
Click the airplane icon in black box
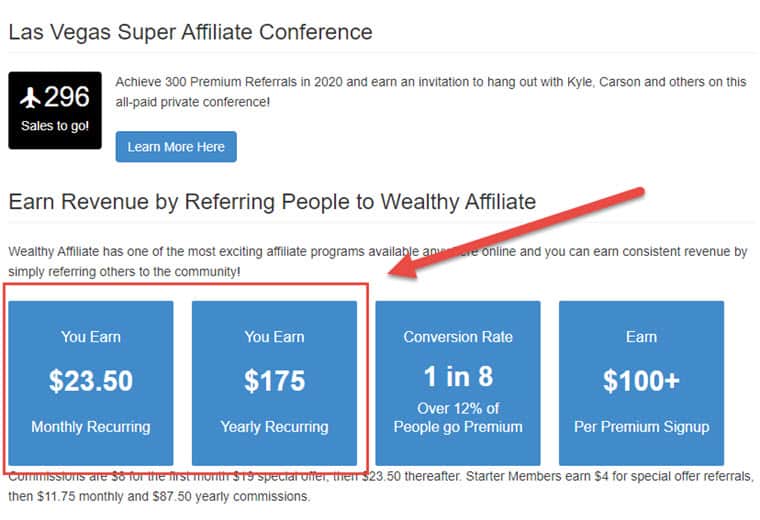[x=30, y=97]
